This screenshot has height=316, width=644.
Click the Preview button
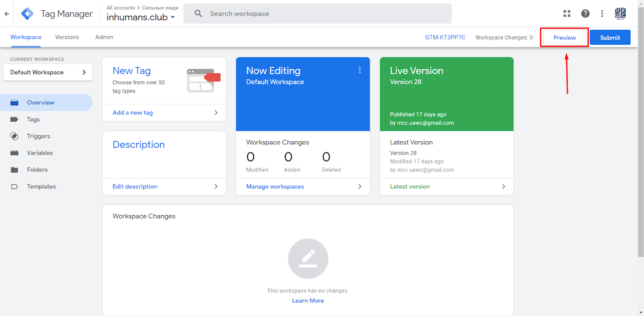coord(564,38)
